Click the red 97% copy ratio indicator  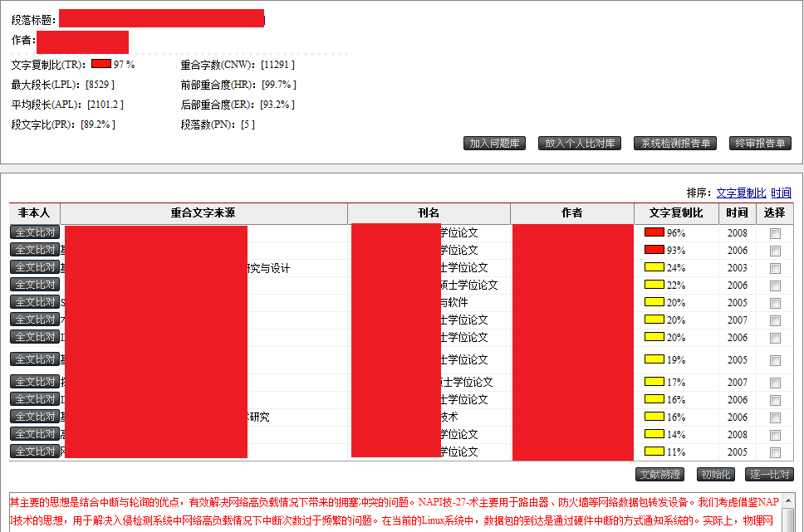point(101,64)
